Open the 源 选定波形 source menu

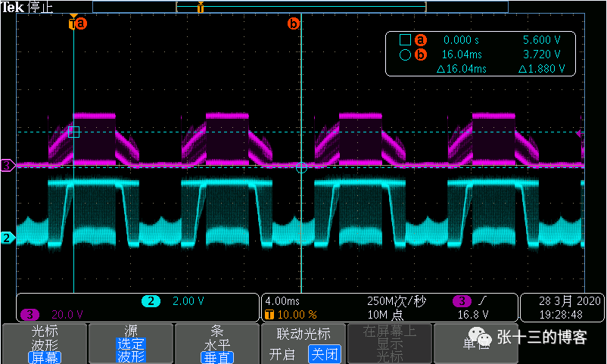pos(131,344)
